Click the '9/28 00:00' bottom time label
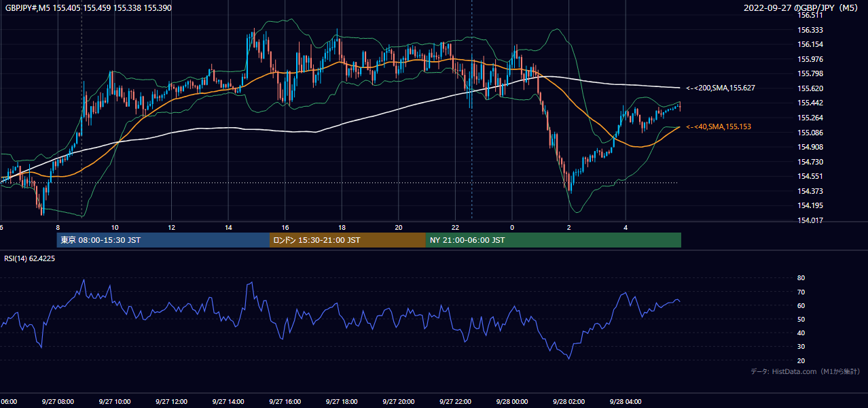 [511, 402]
